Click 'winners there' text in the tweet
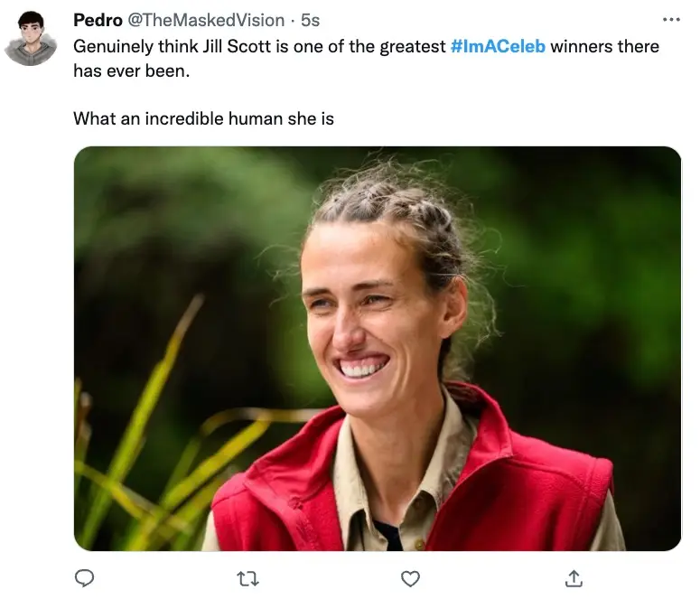The width and height of the screenshot is (700, 599). [604, 46]
